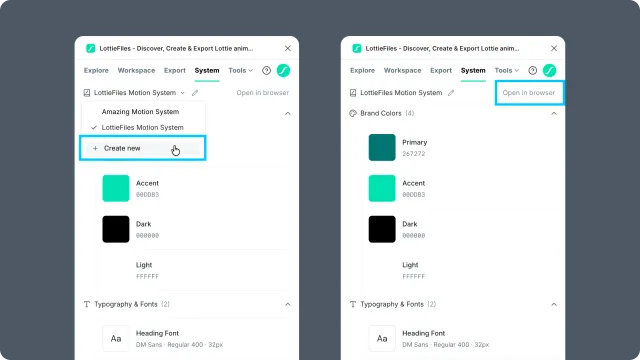Click Dark color swatch in right panel
The width and height of the screenshot is (640, 360).
(x=382, y=229)
